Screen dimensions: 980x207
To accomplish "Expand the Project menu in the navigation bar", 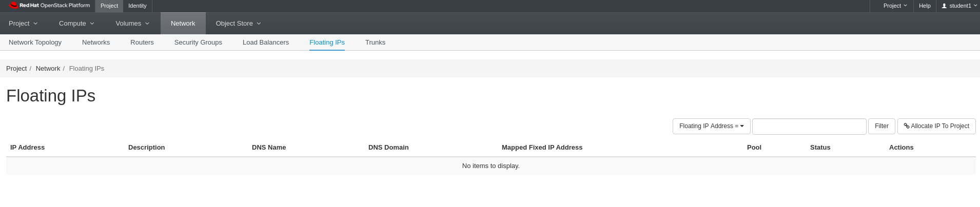I will point(23,24).
